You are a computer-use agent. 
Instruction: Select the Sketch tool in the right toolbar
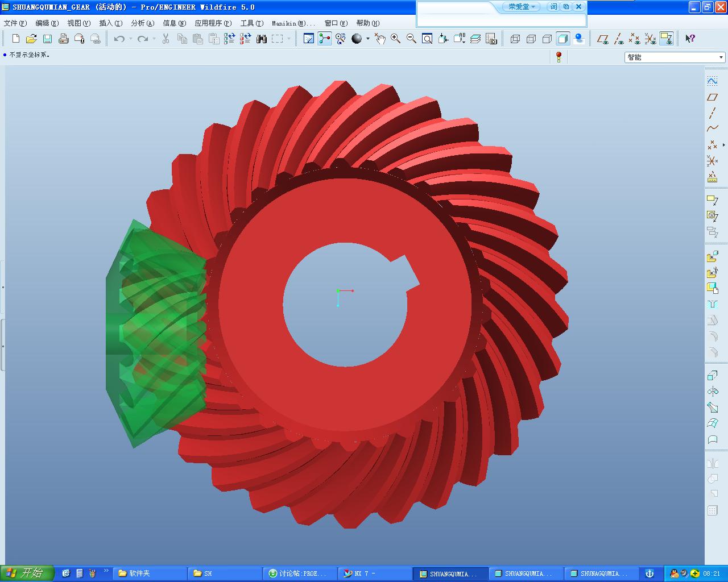click(712, 81)
